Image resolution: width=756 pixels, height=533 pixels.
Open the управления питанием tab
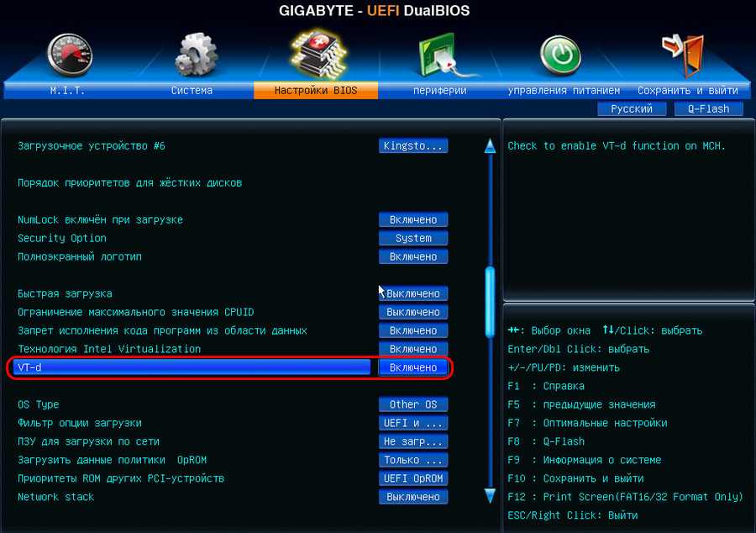click(x=564, y=90)
